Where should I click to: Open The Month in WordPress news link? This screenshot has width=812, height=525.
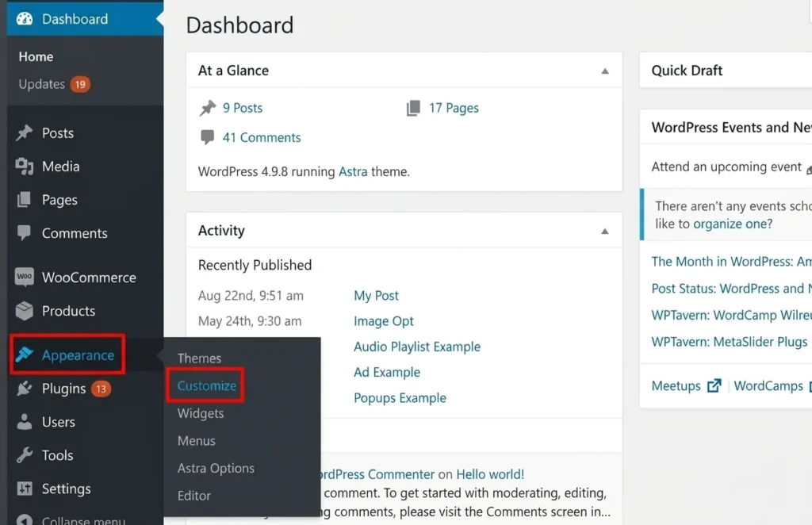[x=731, y=262]
